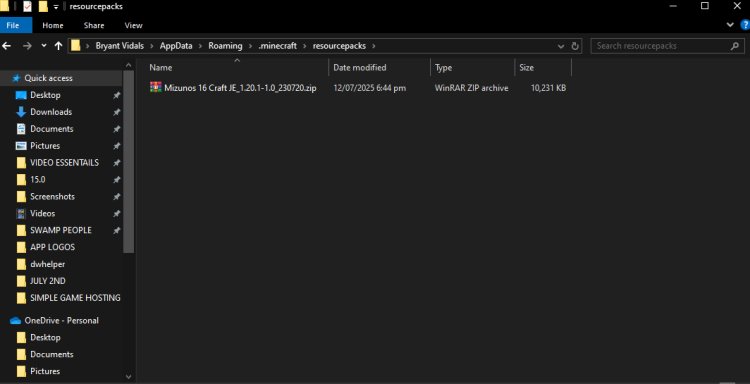Image resolution: width=750 pixels, height=384 pixels.
Task: Select OneDrive - Personal in sidebar
Action: [61, 320]
